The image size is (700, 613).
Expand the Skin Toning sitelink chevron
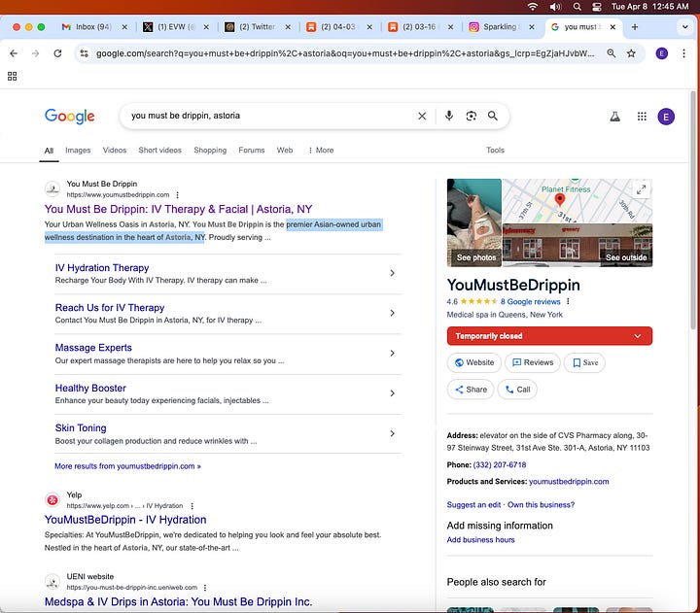(392, 433)
